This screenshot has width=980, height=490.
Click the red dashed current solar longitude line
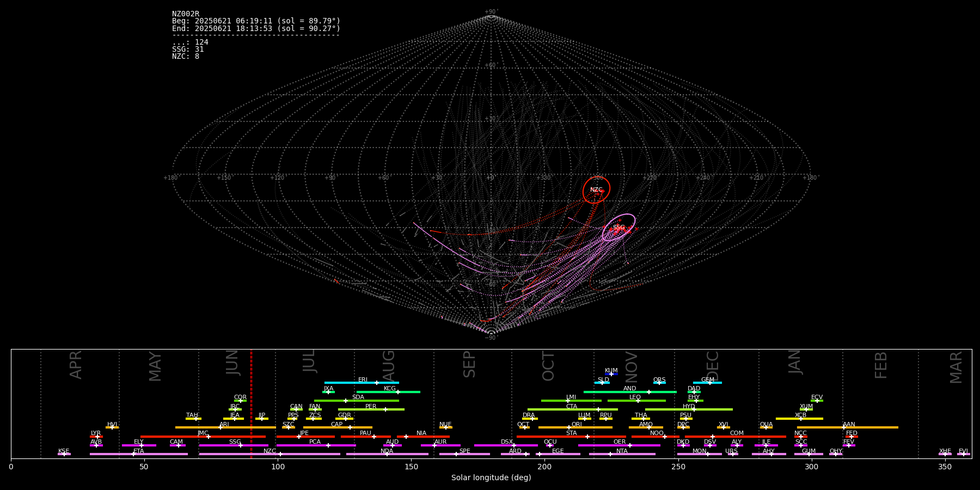point(251,403)
